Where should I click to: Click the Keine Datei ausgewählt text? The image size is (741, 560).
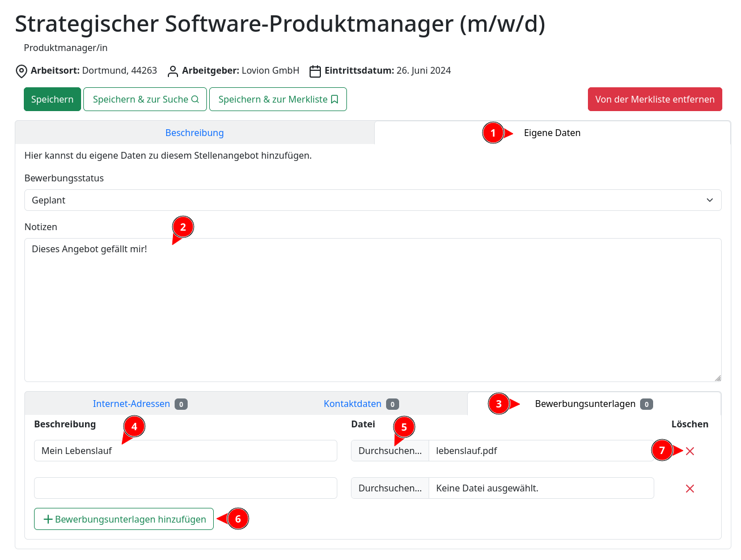[487, 488]
